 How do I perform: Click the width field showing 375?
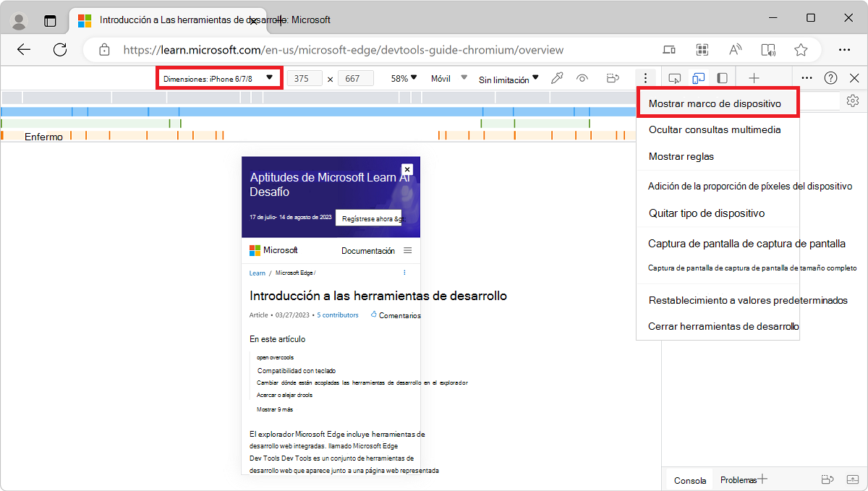[x=305, y=79]
